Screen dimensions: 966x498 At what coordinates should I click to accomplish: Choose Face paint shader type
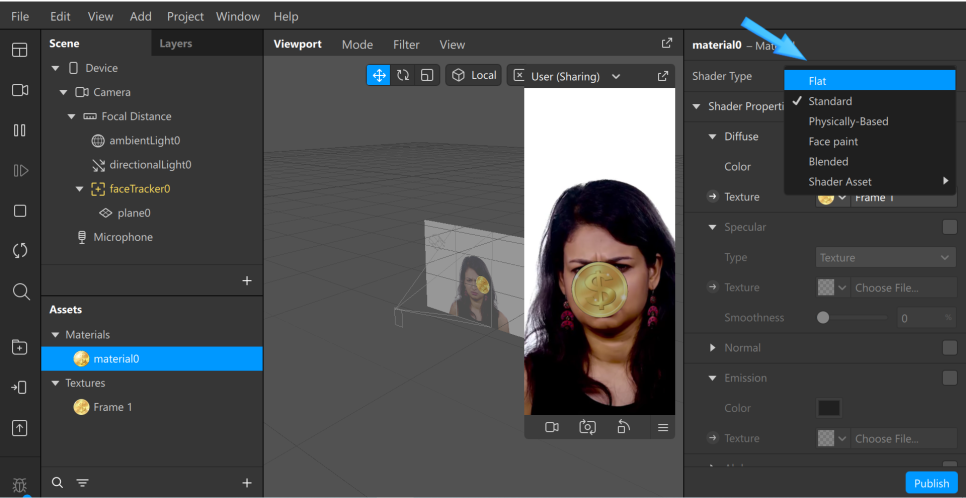870,141
